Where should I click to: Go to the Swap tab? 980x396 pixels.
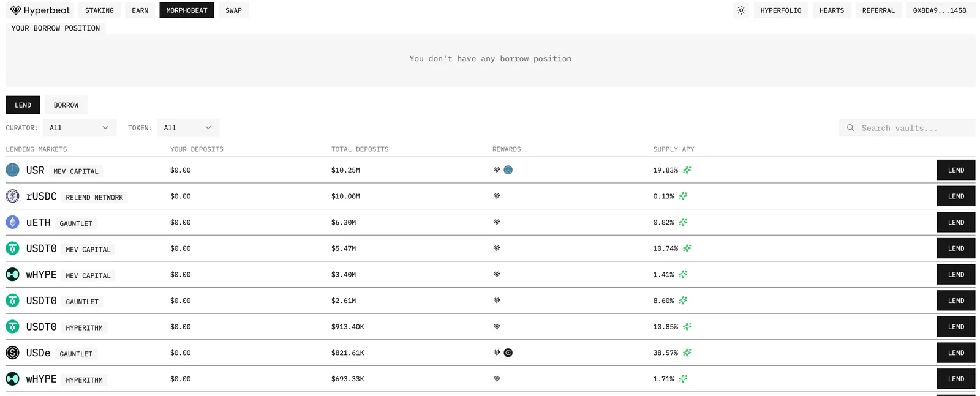click(x=233, y=10)
